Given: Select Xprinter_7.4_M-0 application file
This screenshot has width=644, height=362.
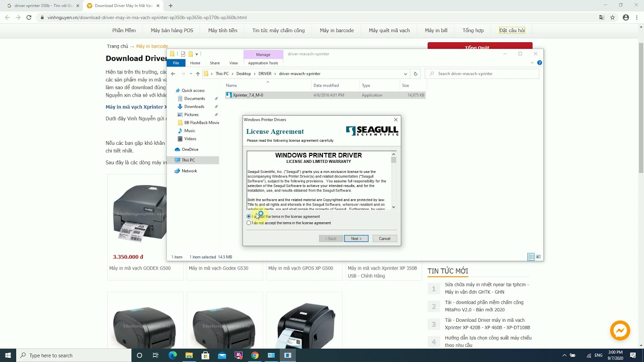Looking at the screenshot, I should pyautogui.click(x=325, y=95).
